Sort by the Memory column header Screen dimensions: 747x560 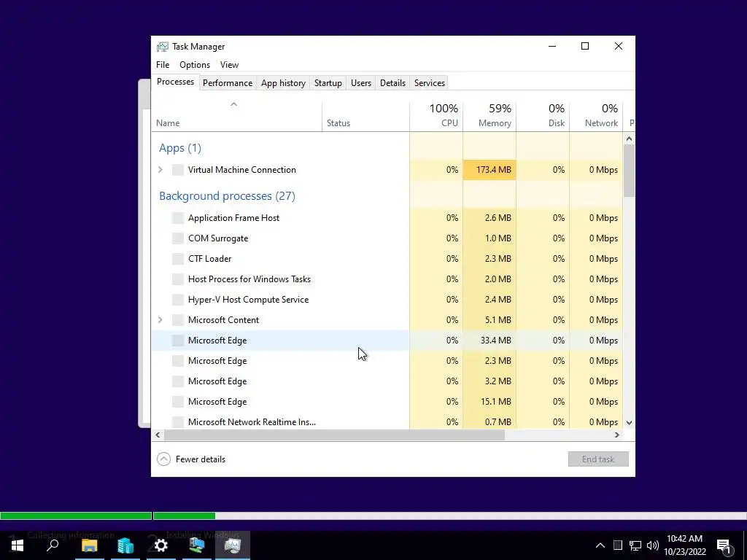tap(489, 116)
